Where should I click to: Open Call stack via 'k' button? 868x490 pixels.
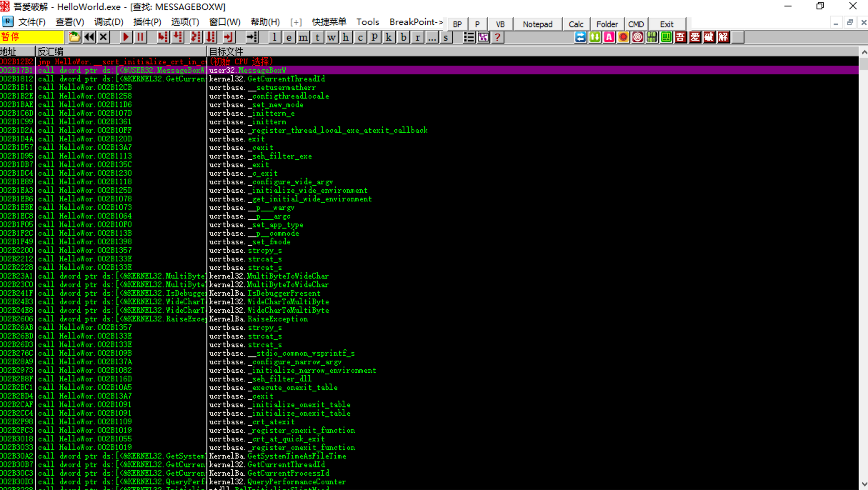point(389,37)
